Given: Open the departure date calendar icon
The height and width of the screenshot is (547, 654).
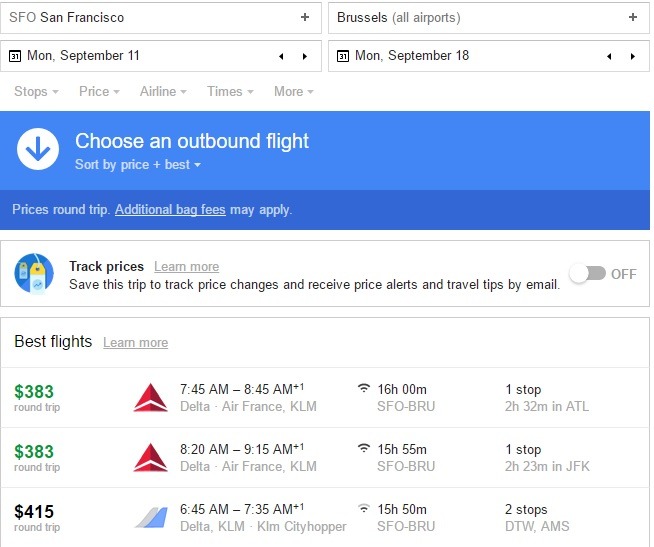Looking at the screenshot, I should click(x=15, y=56).
